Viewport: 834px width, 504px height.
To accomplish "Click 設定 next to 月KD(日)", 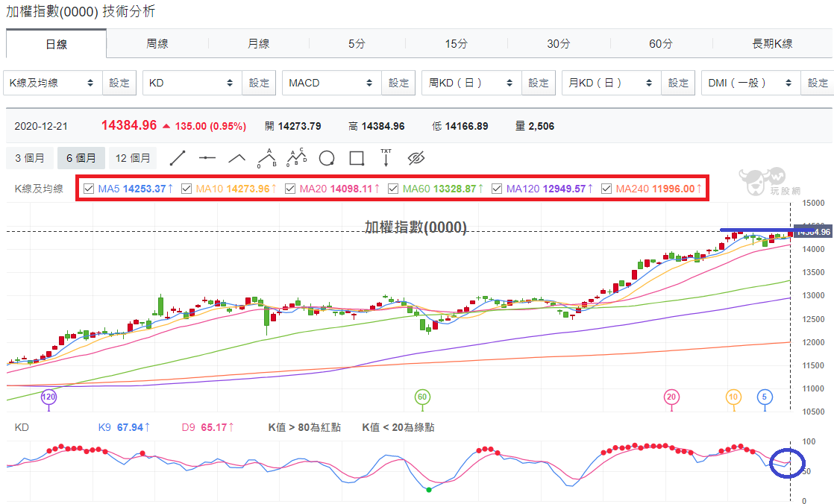I will (678, 83).
